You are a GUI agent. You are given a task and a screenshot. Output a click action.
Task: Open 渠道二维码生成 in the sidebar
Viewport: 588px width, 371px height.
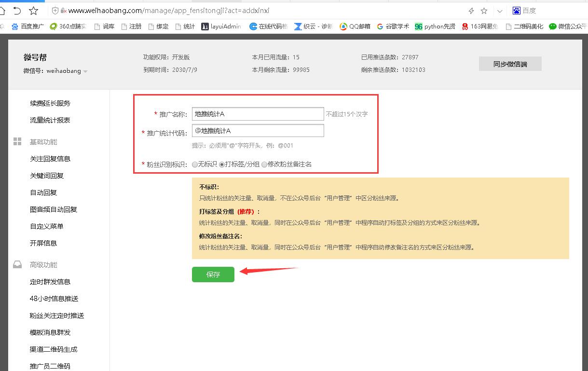[54, 349]
